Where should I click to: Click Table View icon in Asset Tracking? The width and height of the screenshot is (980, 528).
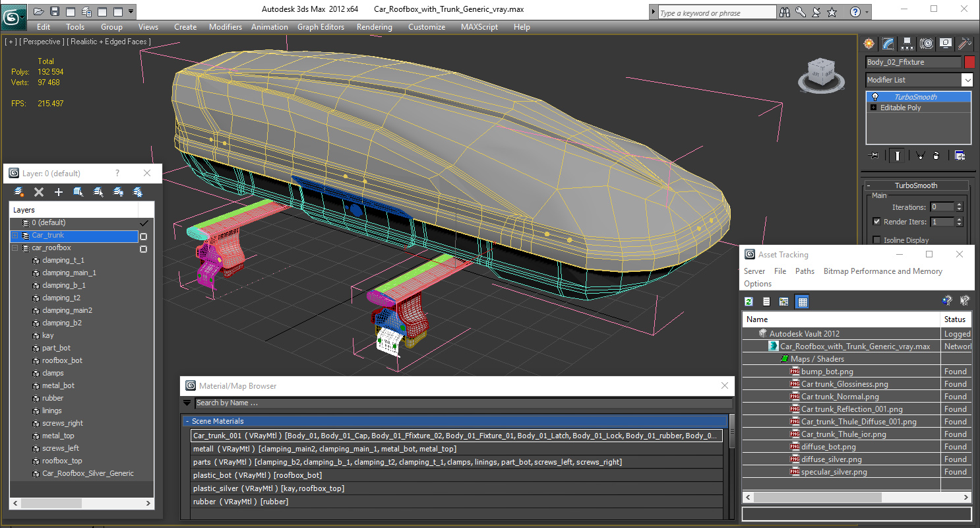(x=802, y=302)
